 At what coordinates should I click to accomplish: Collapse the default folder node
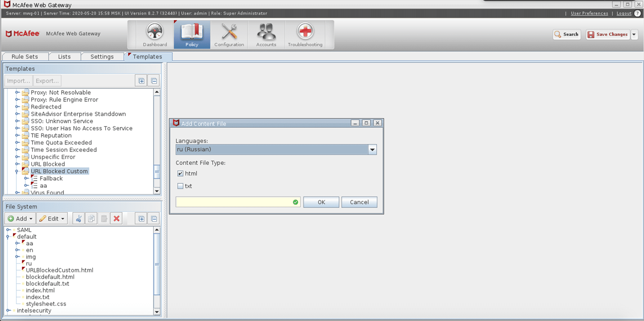click(x=8, y=237)
